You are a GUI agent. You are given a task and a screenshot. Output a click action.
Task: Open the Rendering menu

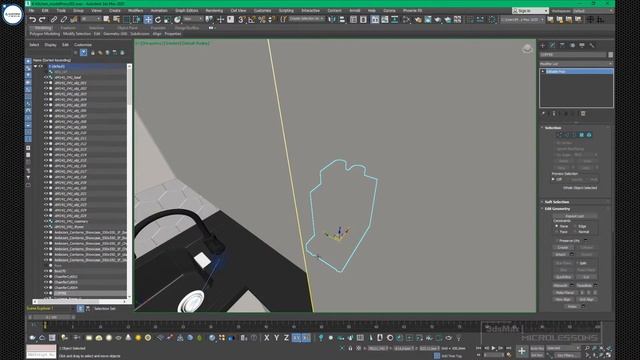click(214, 11)
